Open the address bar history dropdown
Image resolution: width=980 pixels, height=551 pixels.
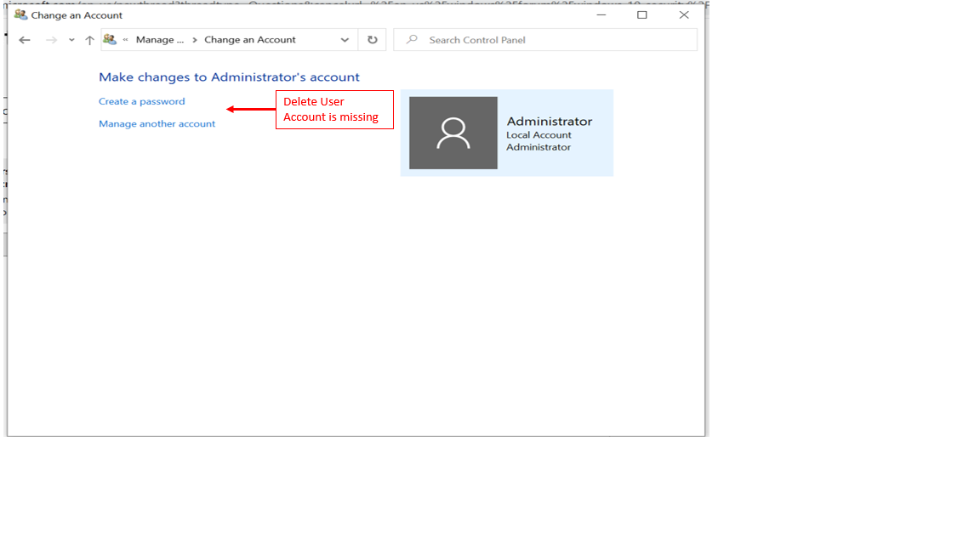345,40
